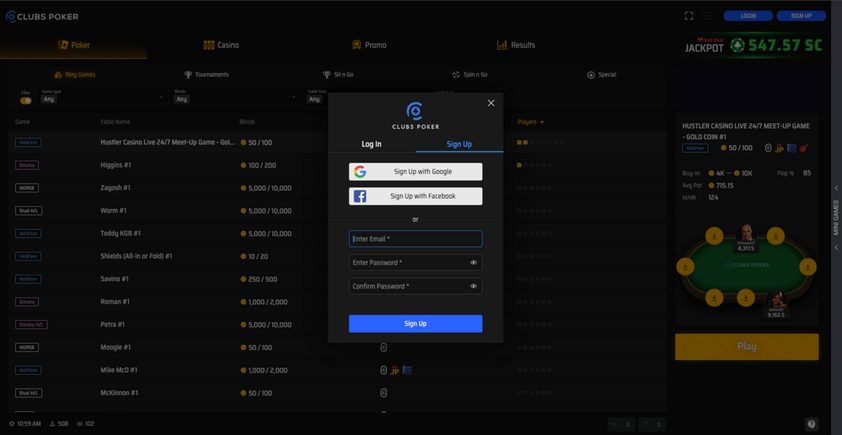Focus the Enter Password field
The image size is (842, 435).
[x=416, y=263]
